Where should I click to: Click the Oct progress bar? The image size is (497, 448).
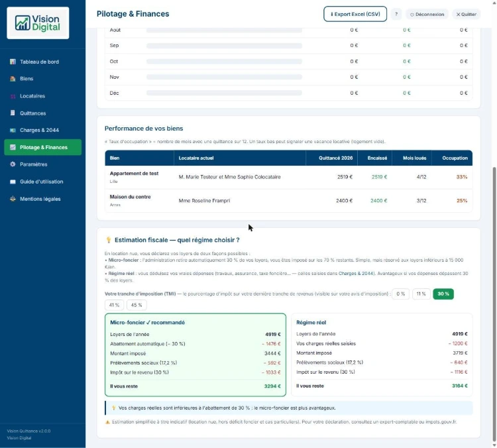224,62
